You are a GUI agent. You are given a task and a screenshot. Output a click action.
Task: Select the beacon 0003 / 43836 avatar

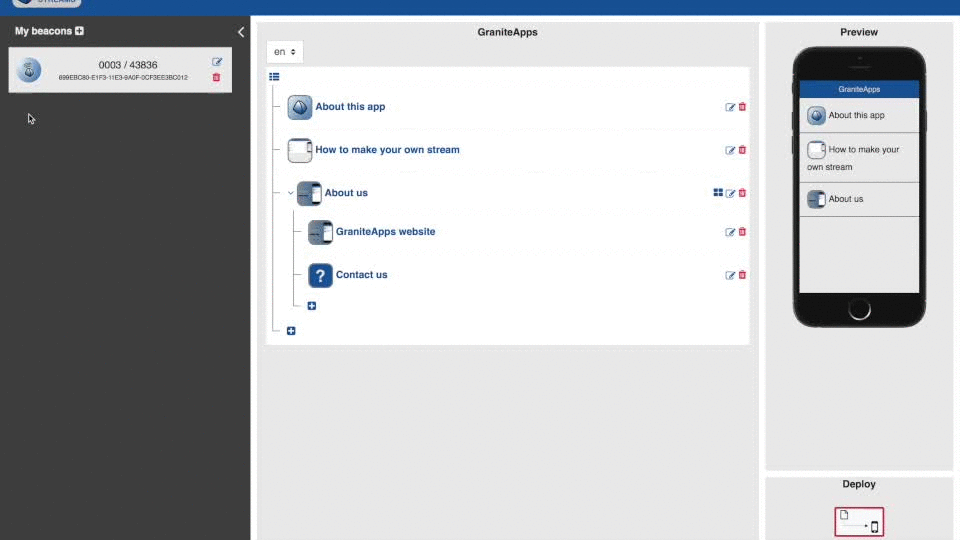29,70
